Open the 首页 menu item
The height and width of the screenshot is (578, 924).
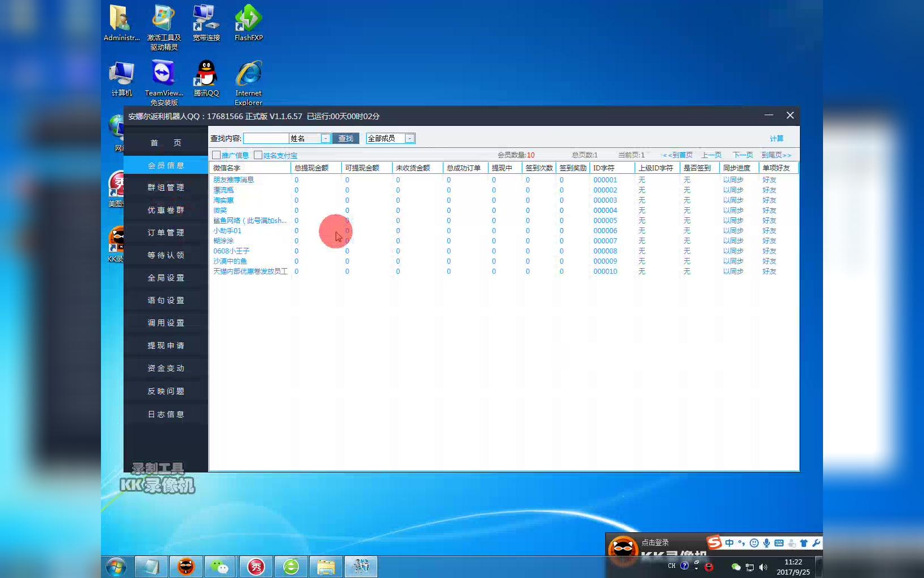166,143
